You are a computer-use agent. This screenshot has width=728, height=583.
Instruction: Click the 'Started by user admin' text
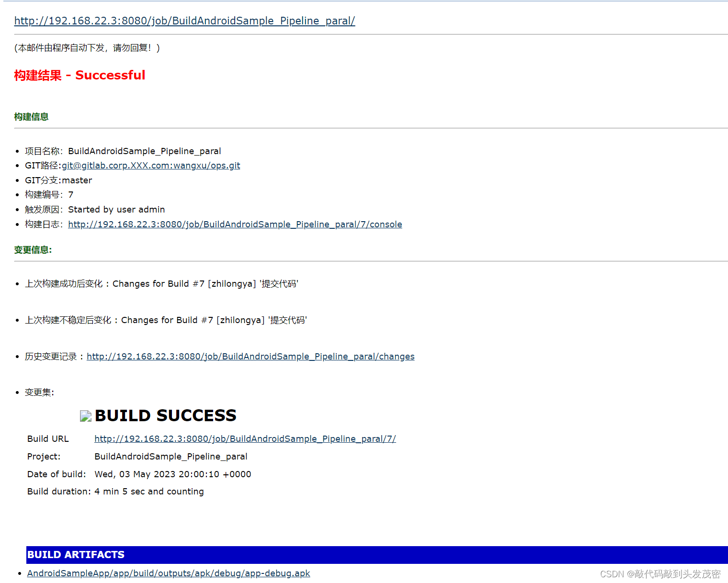(116, 209)
